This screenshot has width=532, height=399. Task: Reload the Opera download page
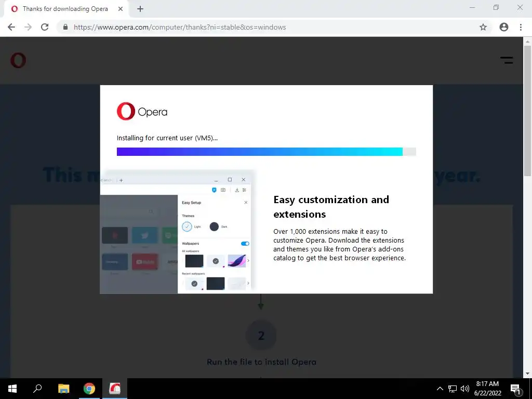click(x=45, y=27)
